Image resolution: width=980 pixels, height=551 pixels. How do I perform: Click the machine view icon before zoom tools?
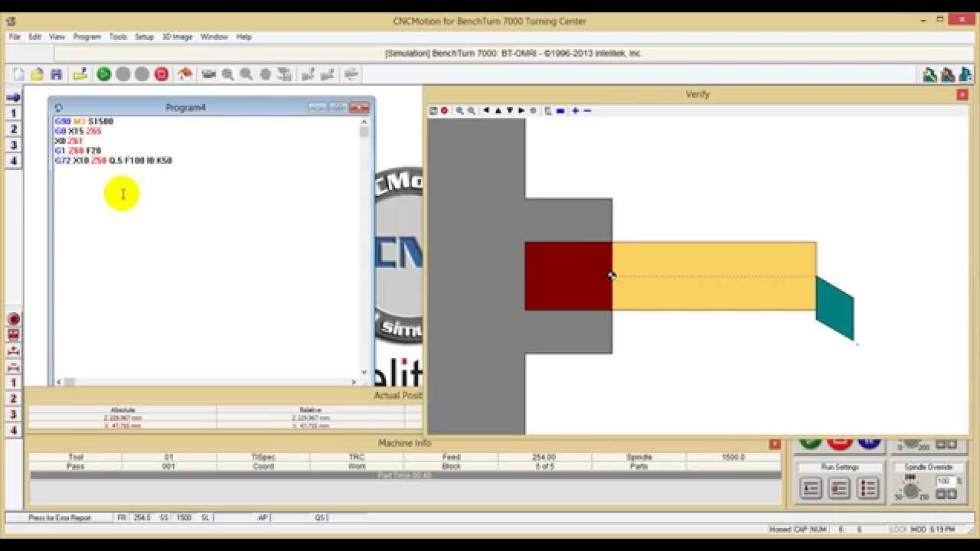[x=208, y=74]
